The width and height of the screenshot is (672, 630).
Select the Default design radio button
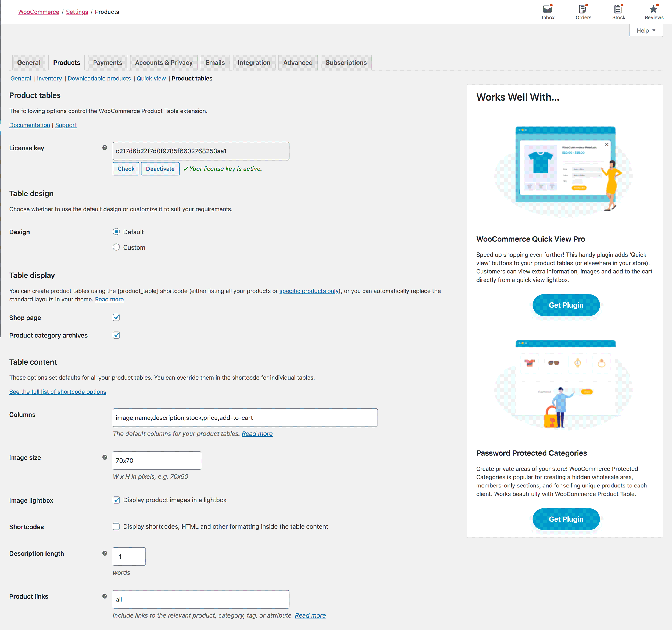pyautogui.click(x=116, y=232)
